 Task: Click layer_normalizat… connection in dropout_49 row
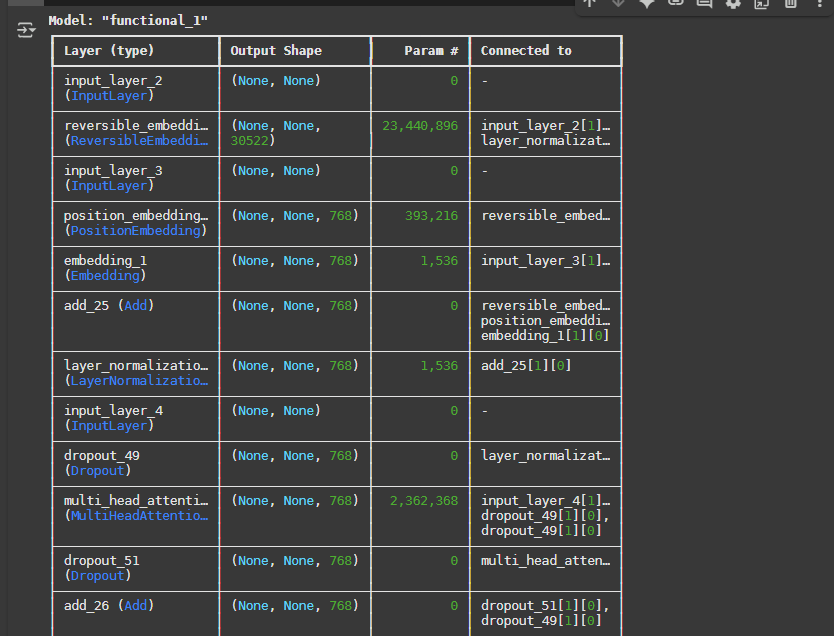pos(546,456)
